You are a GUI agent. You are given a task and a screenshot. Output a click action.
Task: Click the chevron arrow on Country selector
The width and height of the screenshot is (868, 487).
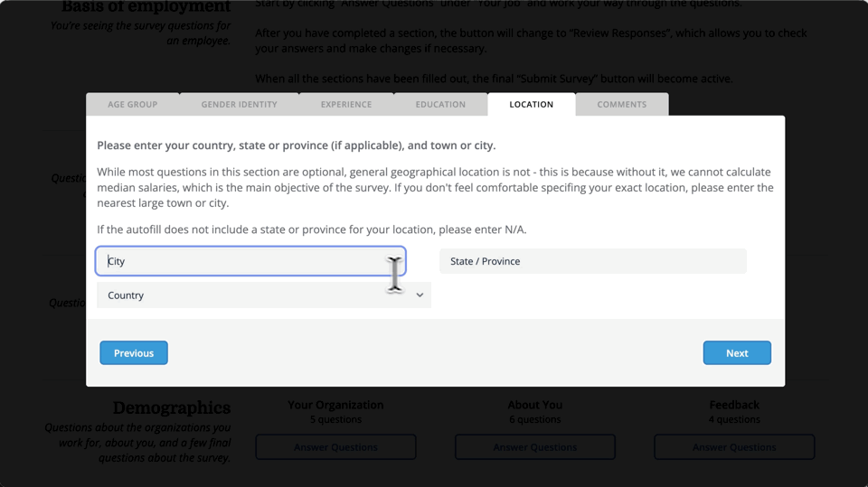click(x=420, y=295)
